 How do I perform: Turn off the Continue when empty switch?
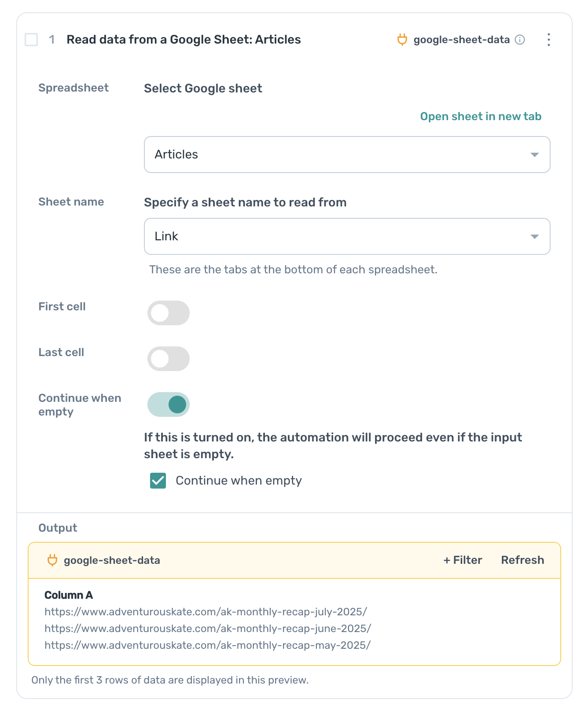tap(168, 404)
